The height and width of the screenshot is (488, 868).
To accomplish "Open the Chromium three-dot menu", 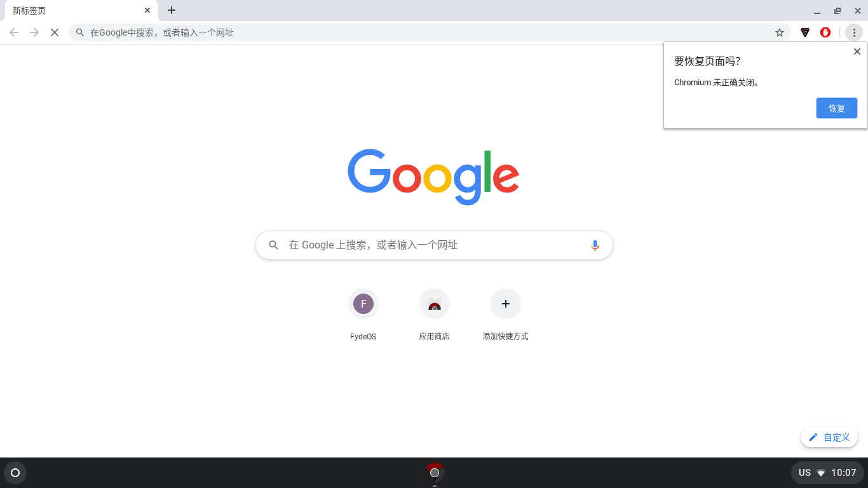I will pos(854,32).
